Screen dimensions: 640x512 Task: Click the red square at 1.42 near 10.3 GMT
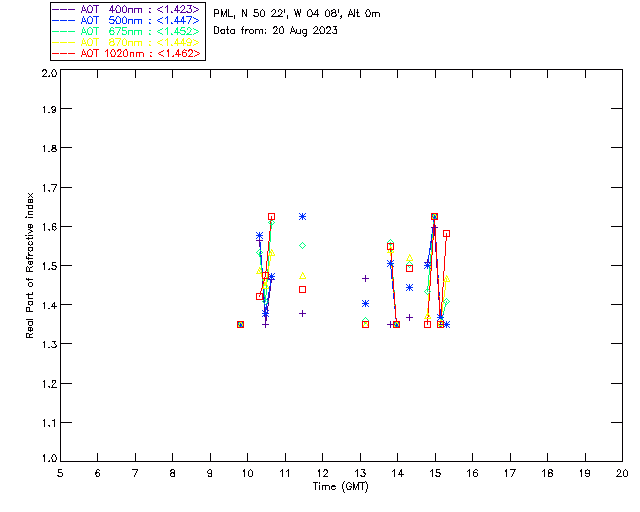[260, 296]
